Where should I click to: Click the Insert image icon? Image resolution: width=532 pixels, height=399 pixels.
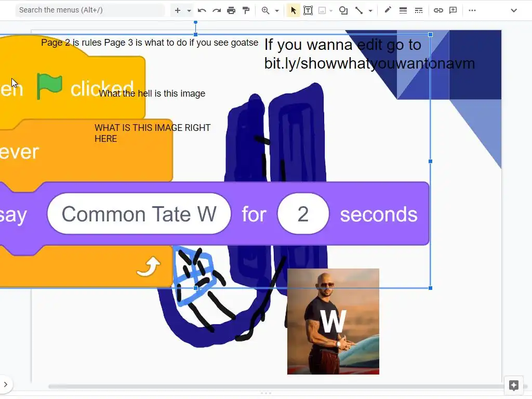point(322,10)
